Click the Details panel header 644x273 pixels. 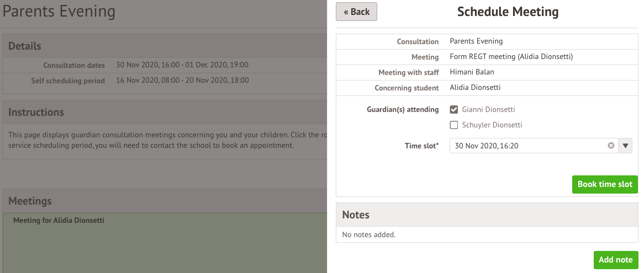[24, 46]
